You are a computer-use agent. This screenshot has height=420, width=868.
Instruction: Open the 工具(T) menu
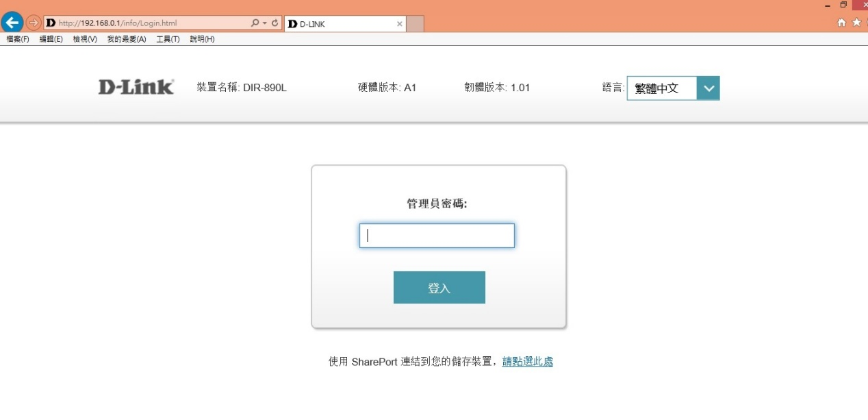(x=168, y=40)
